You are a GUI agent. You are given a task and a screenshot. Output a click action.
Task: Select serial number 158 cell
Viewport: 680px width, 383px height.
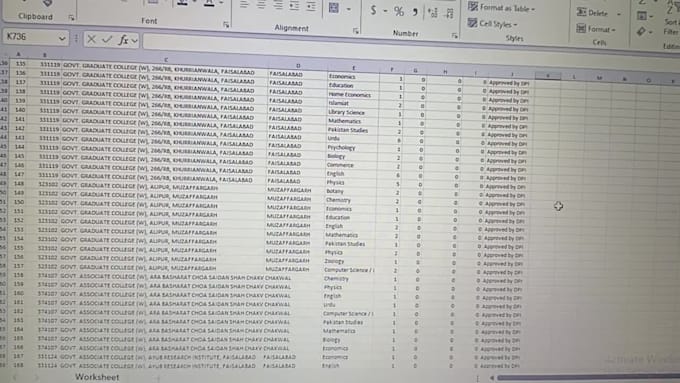click(18, 275)
